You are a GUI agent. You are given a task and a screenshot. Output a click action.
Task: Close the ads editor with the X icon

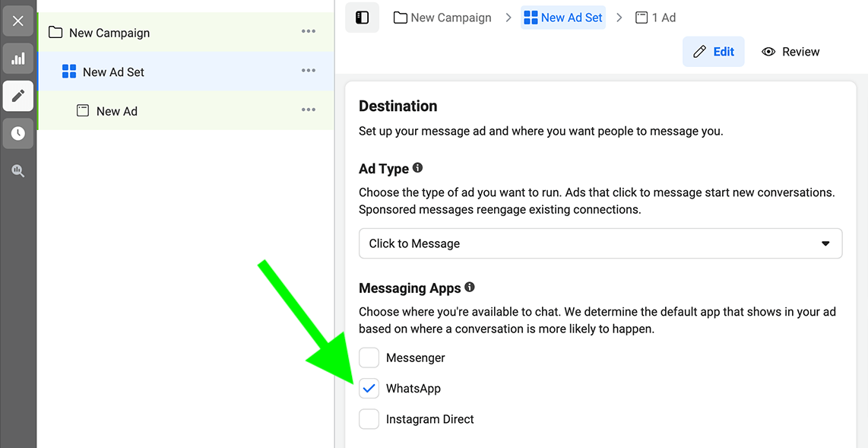[x=18, y=21]
